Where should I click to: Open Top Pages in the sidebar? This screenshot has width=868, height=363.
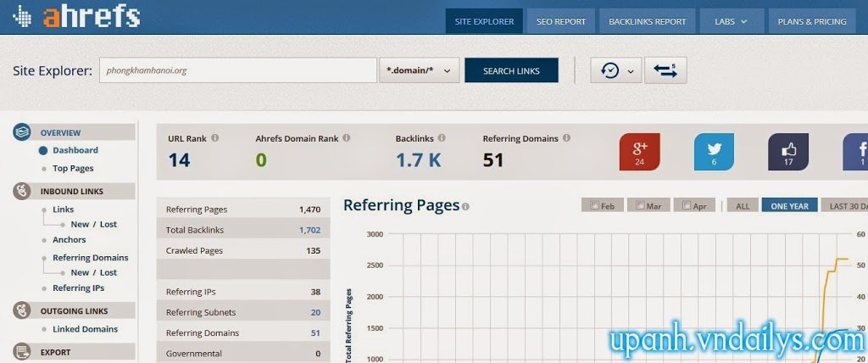click(73, 169)
